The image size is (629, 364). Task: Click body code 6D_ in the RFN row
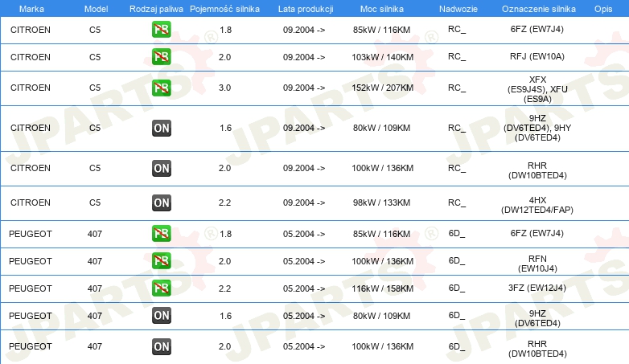(457, 261)
